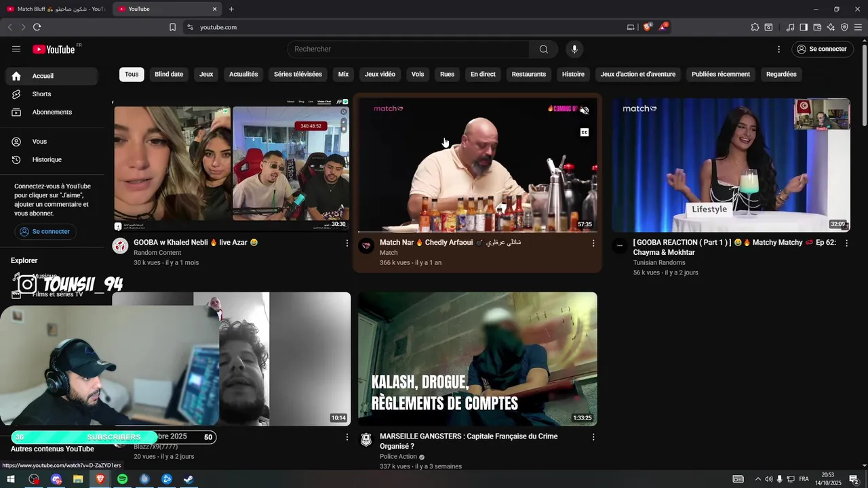Viewport: 868px width, 488px height.
Task: Open Steam from the taskbar
Action: pos(189,479)
